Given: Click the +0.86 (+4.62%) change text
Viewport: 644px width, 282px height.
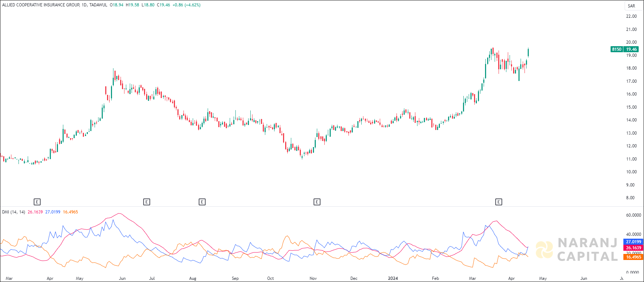Looking at the screenshot, I should (186, 5).
